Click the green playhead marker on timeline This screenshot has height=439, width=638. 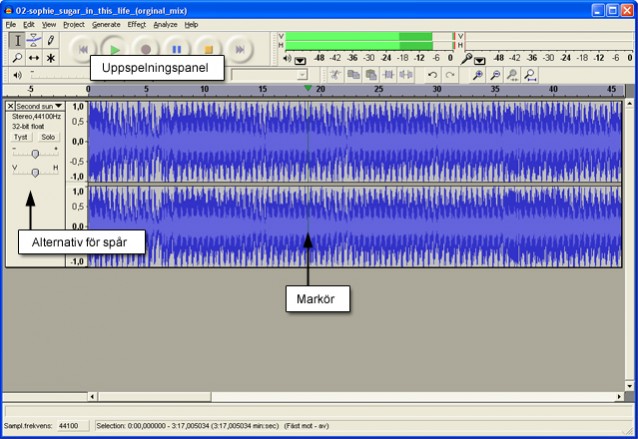pyautogui.click(x=308, y=88)
